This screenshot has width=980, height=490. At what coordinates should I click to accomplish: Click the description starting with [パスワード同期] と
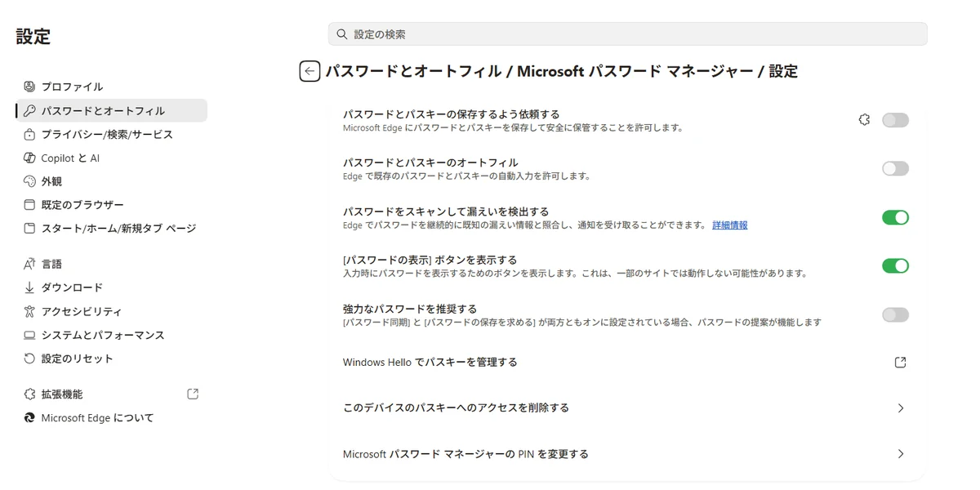(581, 323)
